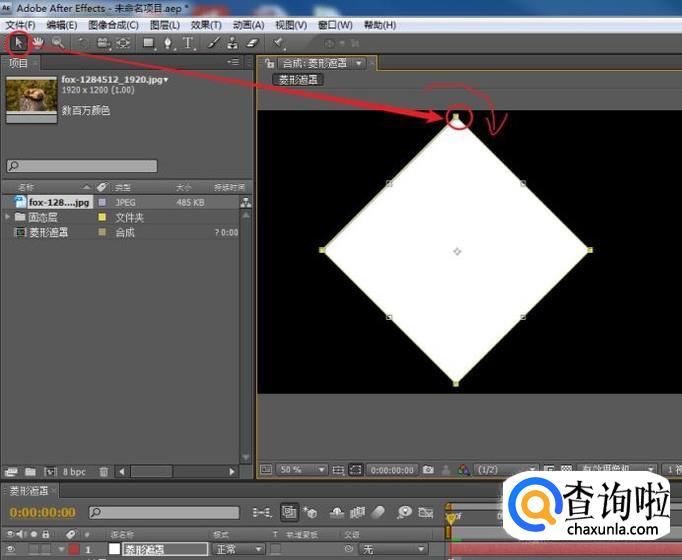Screen dimensions: 682x560
Task: Open the 50% magnification dropdown
Action: [x=302, y=469]
